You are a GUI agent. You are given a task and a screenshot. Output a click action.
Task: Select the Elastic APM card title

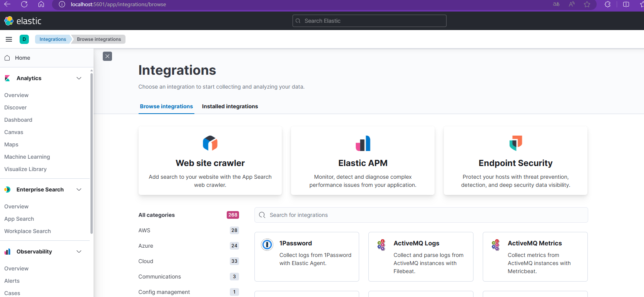point(363,163)
